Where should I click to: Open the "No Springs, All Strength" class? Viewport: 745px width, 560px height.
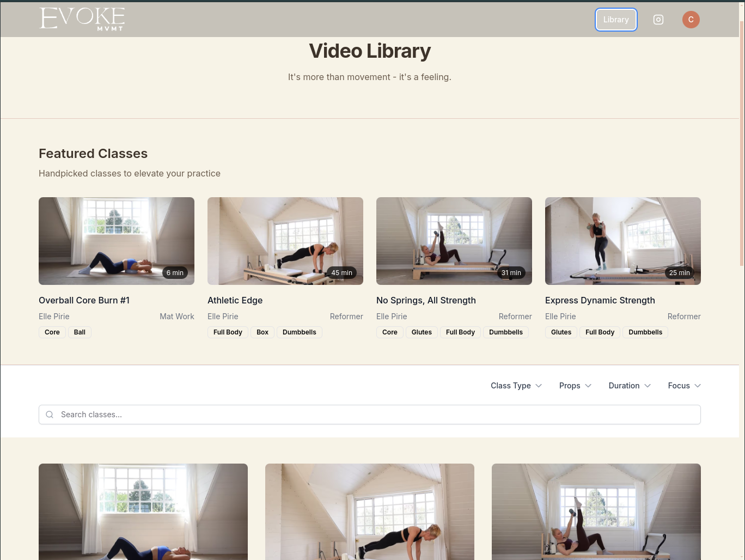pyautogui.click(x=426, y=300)
